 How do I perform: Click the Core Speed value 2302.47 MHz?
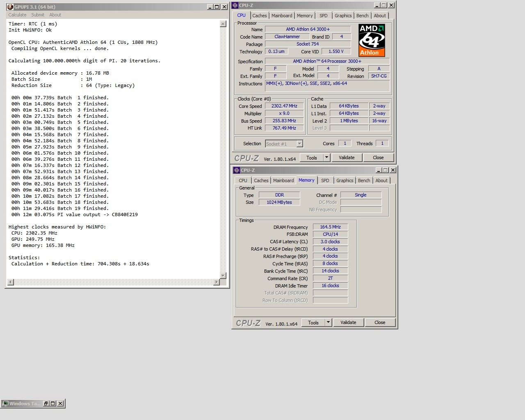[x=284, y=106]
